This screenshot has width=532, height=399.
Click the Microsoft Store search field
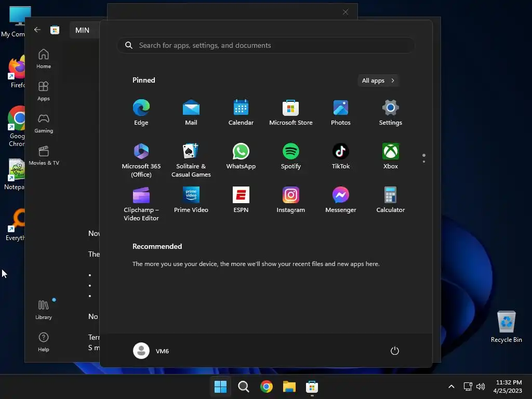coord(85,30)
